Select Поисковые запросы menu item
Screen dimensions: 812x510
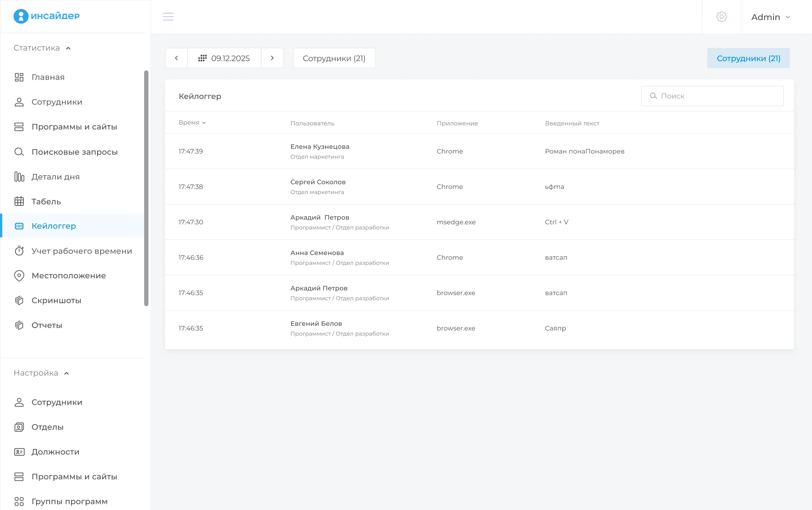(x=74, y=152)
